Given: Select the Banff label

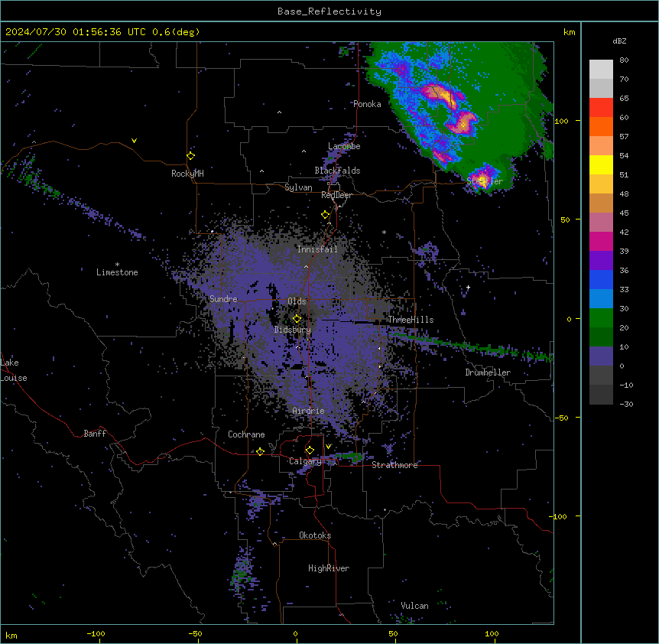Looking at the screenshot, I should click(x=95, y=434).
